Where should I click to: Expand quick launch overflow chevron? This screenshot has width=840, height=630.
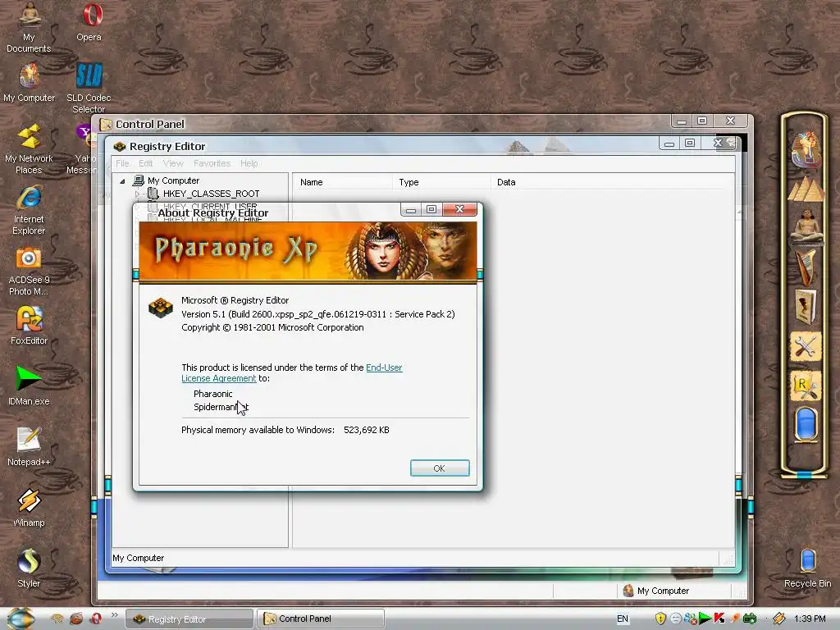pyautogui.click(x=114, y=615)
